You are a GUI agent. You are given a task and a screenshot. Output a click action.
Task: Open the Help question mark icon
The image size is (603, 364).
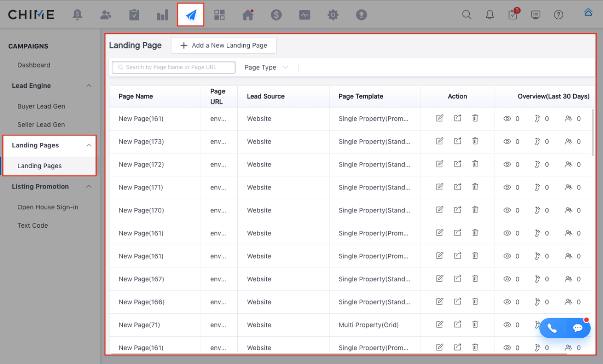pyautogui.click(x=558, y=15)
